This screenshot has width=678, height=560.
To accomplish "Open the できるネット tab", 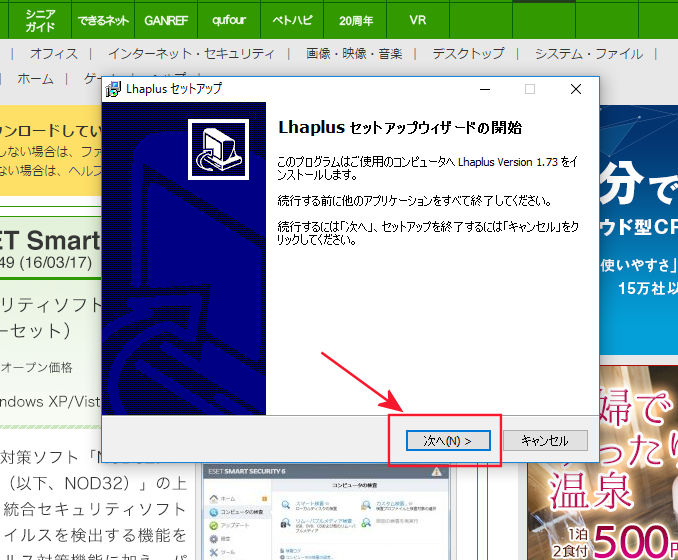I will pos(103,20).
